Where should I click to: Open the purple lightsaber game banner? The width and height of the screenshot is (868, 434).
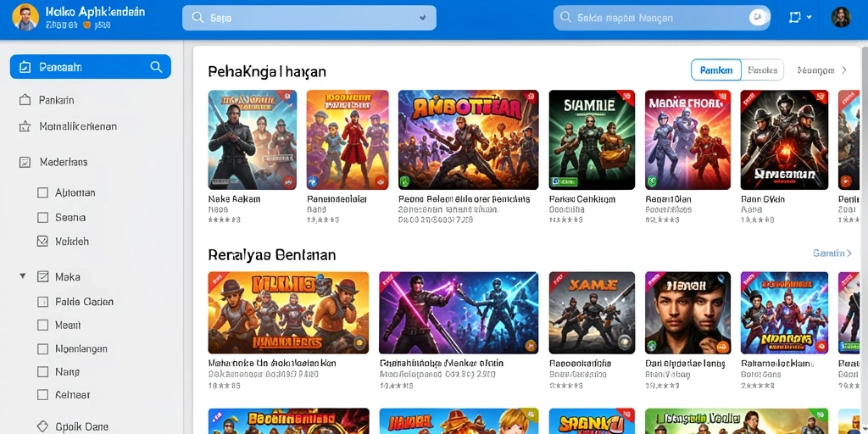click(459, 313)
